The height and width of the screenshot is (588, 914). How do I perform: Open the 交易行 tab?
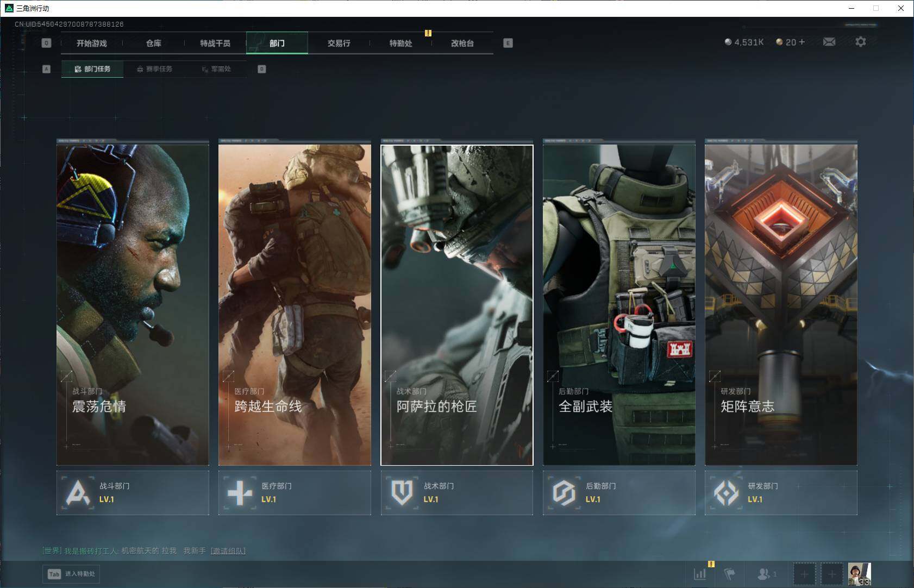pos(339,43)
